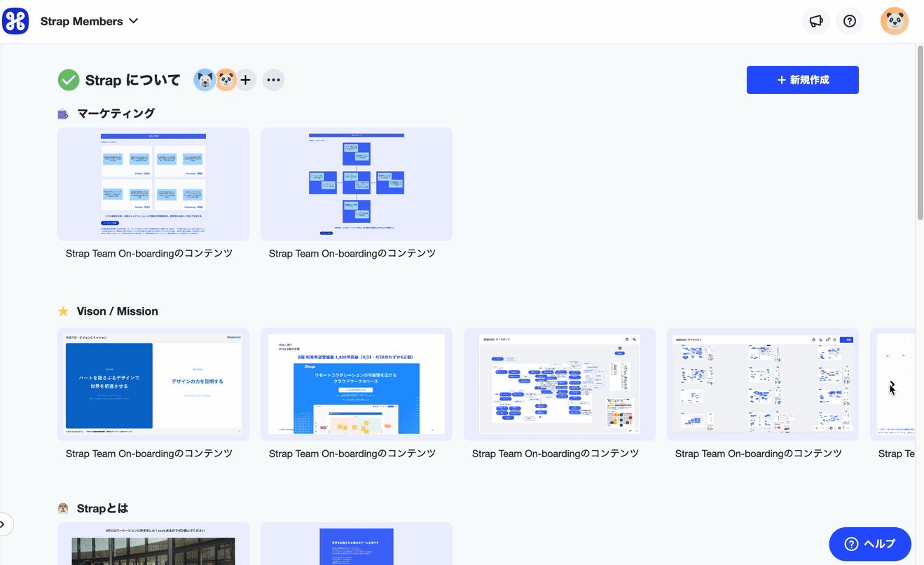Open the mind map board thumbnail
924x565 pixels.
tap(560, 384)
